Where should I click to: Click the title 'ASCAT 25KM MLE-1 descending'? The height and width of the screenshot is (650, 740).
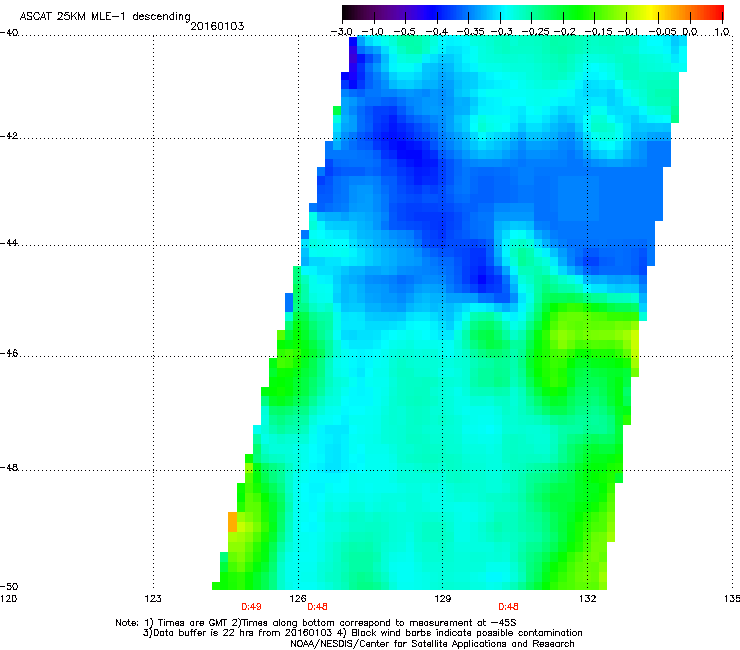click(105, 16)
